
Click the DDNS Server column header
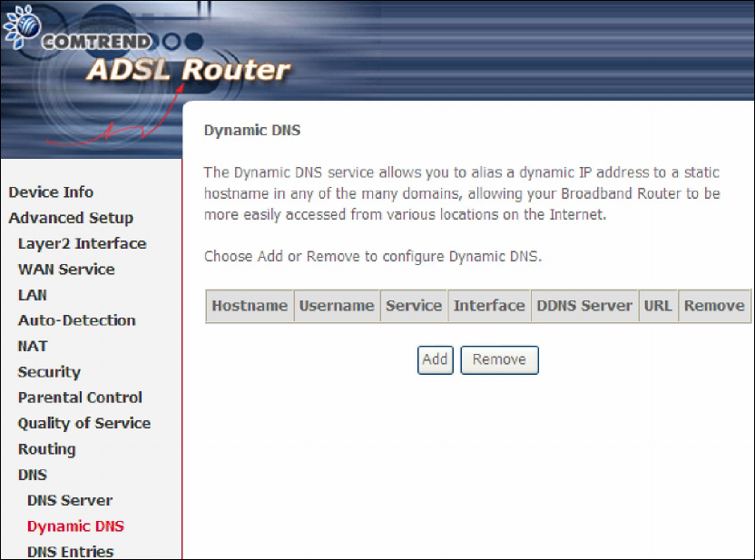click(x=584, y=306)
